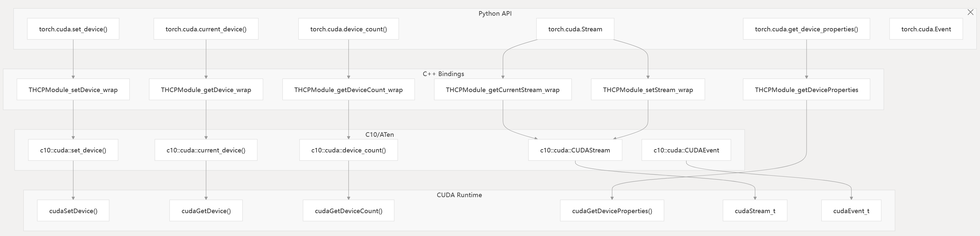Screen dimensions: 980x236
Task: Click torch.cuda.get_device_properties() node
Action: pyautogui.click(x=806, y=29)
